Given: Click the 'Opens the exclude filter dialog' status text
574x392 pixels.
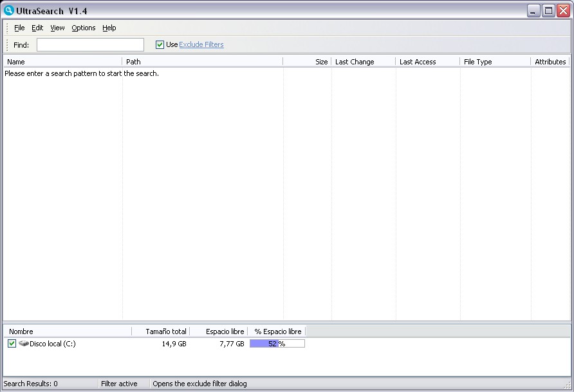Looking at the screenshot, I should click(199, 384).
